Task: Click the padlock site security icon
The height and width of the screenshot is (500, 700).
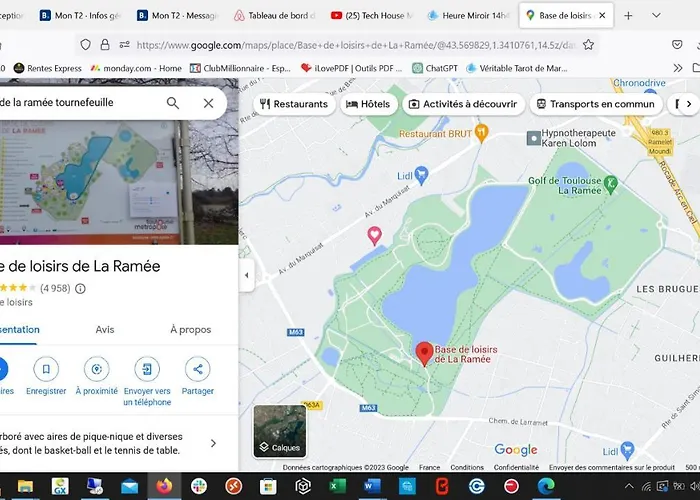Action: [x=105, y=45]
